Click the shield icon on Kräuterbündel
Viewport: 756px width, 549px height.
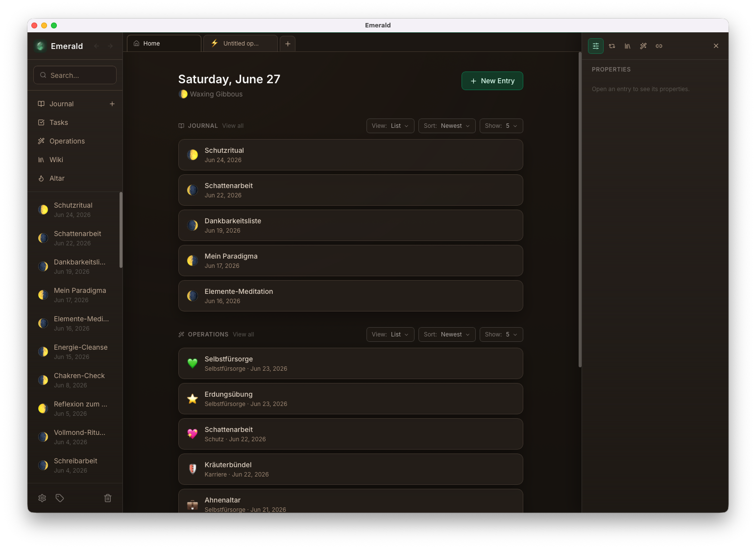coord(193,469)
